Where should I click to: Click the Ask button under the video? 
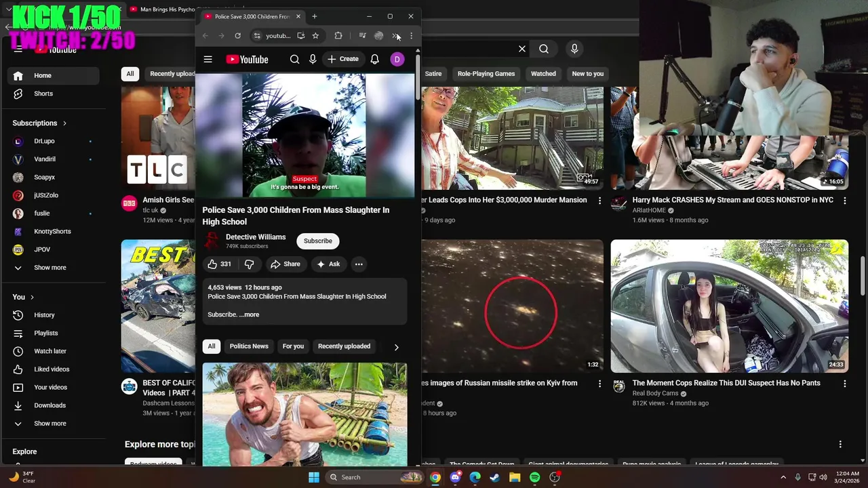328,264
